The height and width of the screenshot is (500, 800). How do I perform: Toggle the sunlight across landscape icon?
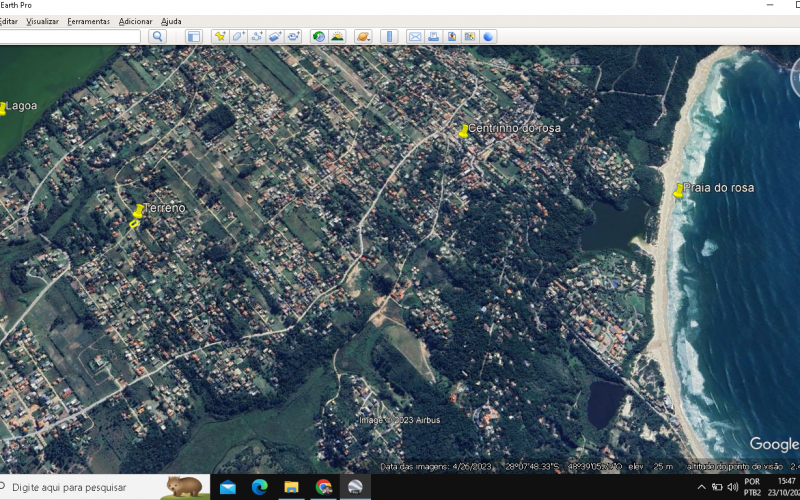(x=337, y=36)
